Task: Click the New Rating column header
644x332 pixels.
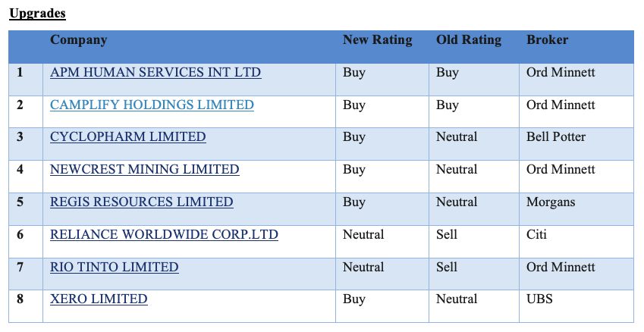Action: [377, 40]
